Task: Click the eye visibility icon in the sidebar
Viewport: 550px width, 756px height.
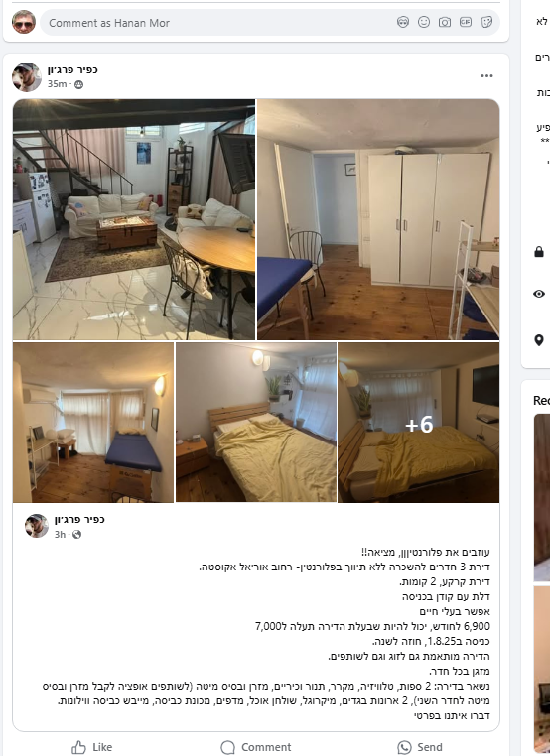Action: [x=539, y=294]
